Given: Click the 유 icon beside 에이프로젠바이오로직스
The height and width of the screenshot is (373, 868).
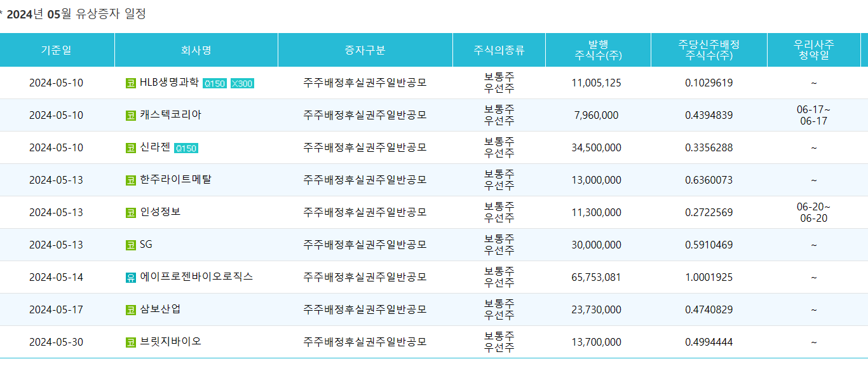Looking at the screenshot, I should 131,278.
